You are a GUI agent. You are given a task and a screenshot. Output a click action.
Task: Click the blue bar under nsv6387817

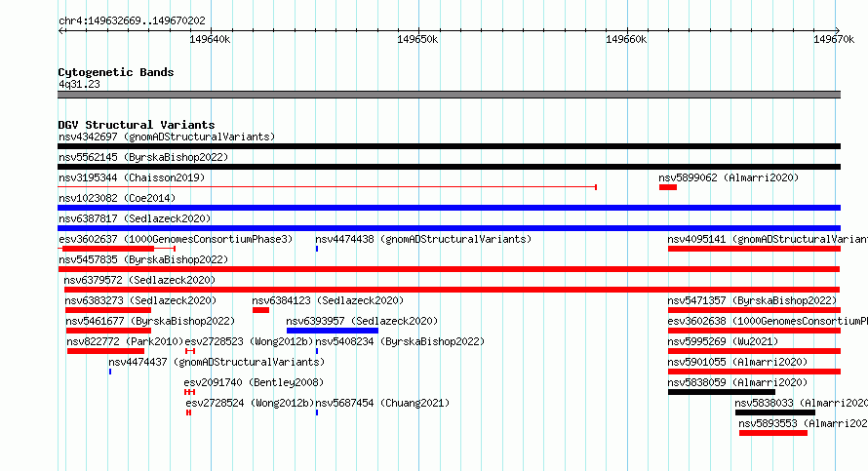(449, 228)
